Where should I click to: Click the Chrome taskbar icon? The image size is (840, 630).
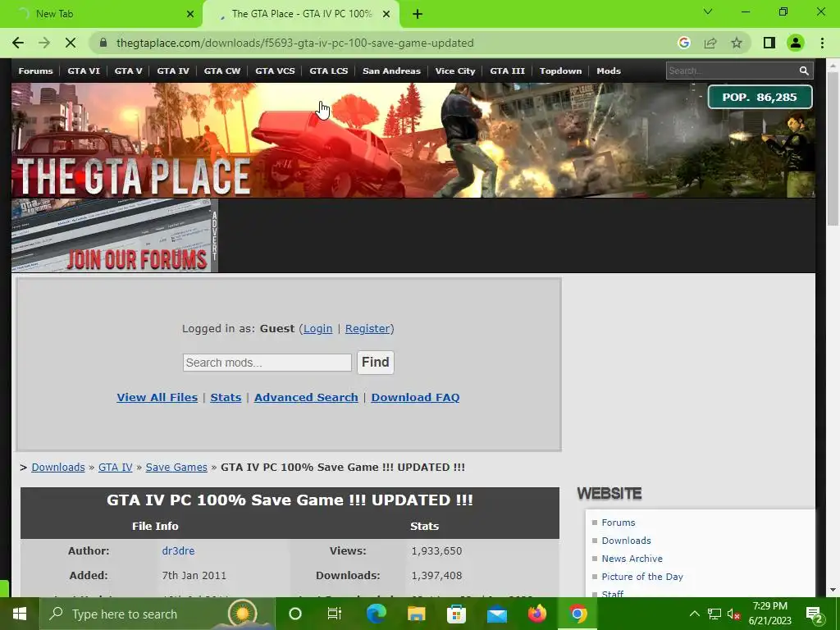coord(577,614)
